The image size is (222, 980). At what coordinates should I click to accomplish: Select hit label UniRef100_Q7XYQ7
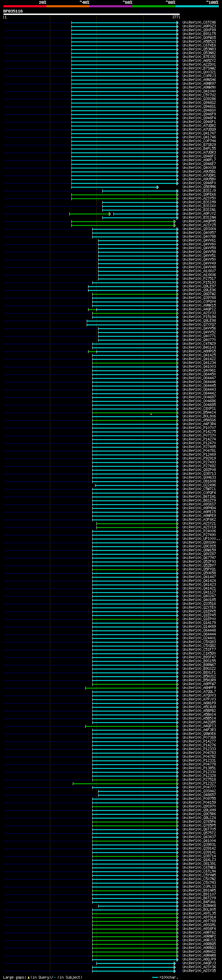[199, 324]
